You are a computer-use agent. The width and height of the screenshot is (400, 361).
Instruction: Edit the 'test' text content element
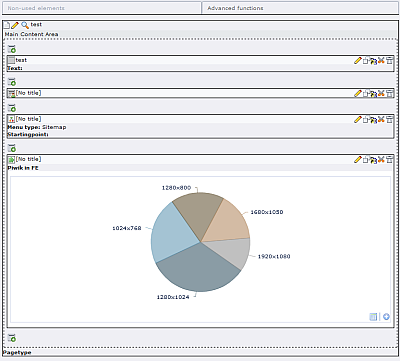pyautogui.click(x=358, y=60)
